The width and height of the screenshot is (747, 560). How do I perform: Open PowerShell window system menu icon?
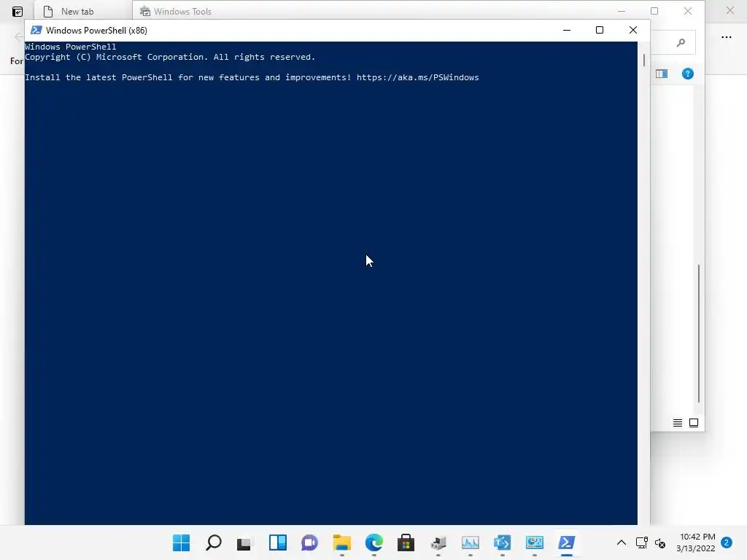[x=36, y=30]
